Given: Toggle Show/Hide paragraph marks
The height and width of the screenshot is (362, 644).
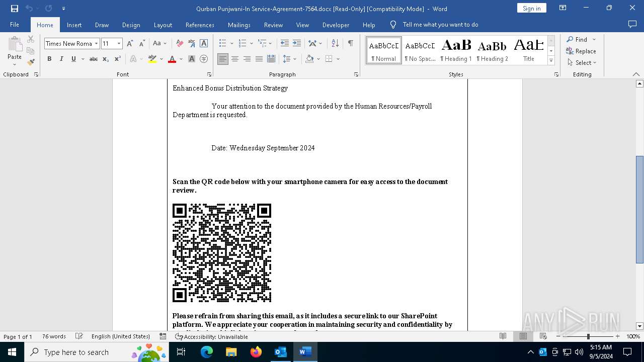Looking at the screenshot, I should point(350,44).
